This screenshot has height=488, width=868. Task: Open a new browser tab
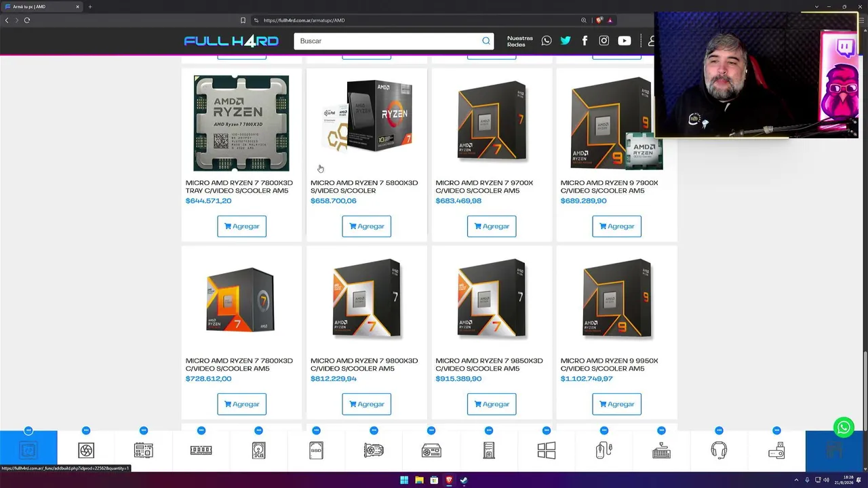[90, 7]
